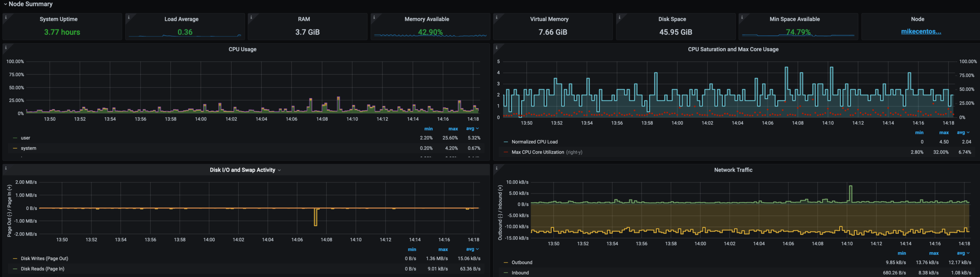Toggle the Outbound network series

[522, 262]
